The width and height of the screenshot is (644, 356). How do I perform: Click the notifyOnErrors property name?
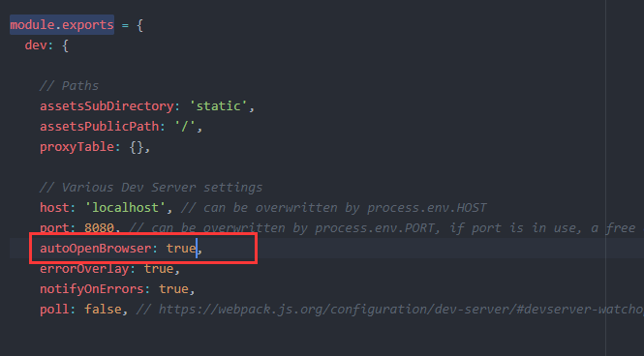[92, 289]
